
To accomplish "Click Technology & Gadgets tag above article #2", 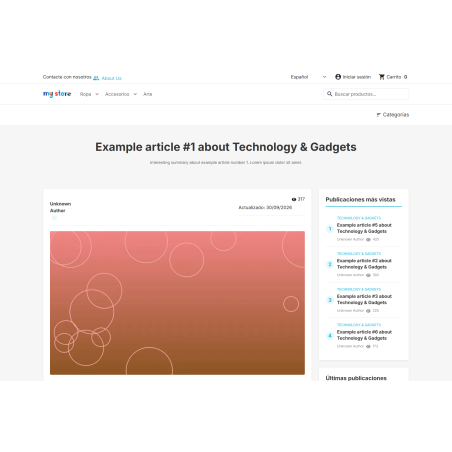I will [x=359, y=254].
